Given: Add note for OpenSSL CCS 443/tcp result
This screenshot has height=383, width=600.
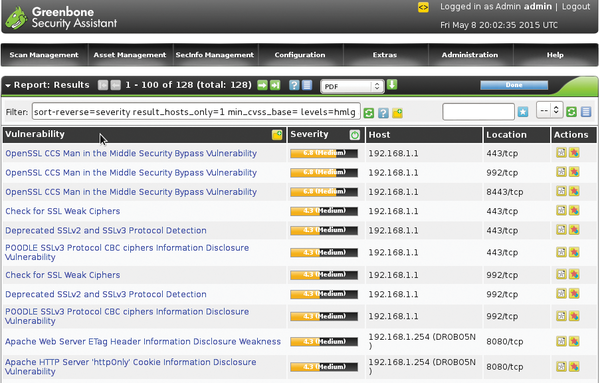Looking at the screenshot, I should coord(561,153).
